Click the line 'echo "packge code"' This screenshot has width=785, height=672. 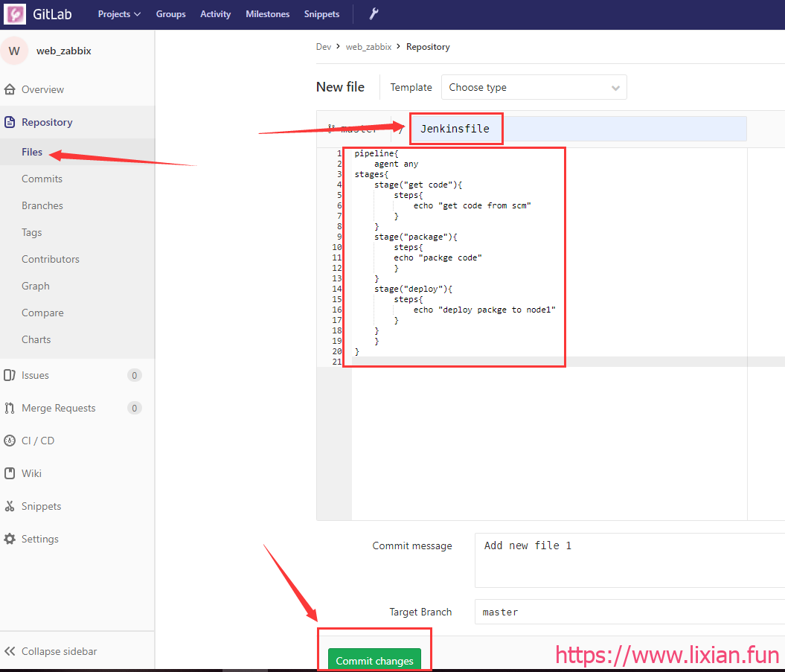[438, 257]
